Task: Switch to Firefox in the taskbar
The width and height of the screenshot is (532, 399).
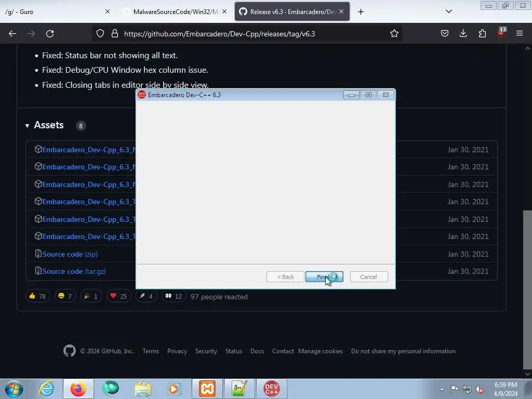Action: [78, 389]
